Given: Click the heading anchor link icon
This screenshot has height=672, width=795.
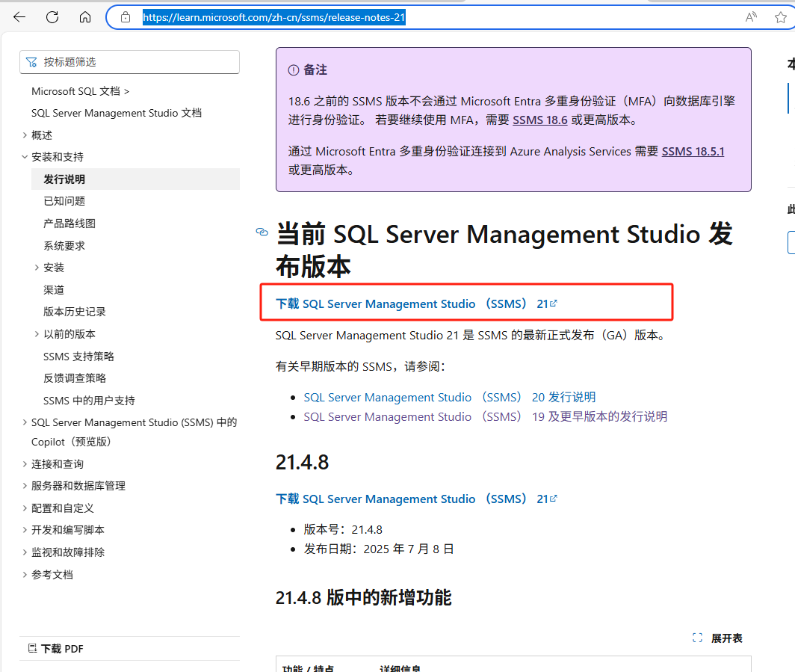Looking at the screenshot, I should pyautogui.click(x=262, y=232).
